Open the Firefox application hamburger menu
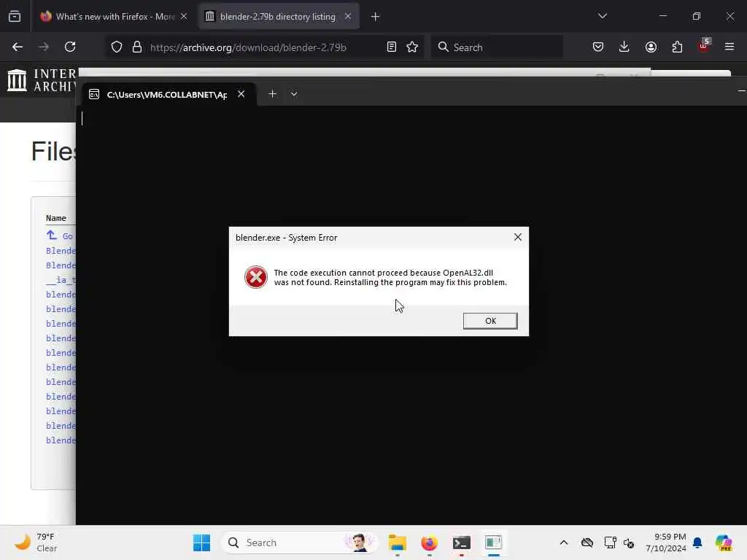The width and height of the screenshot is (747, 560). (729, 47)
